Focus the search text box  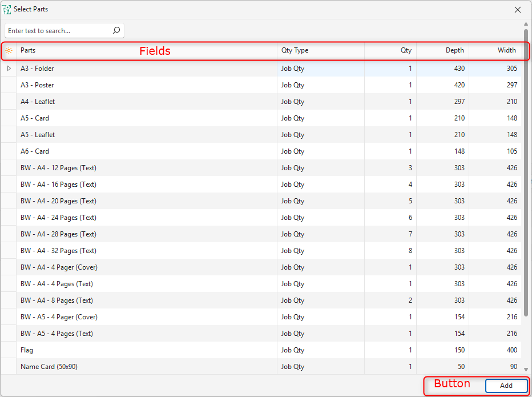pyautogui.click(x=57, y=31)
